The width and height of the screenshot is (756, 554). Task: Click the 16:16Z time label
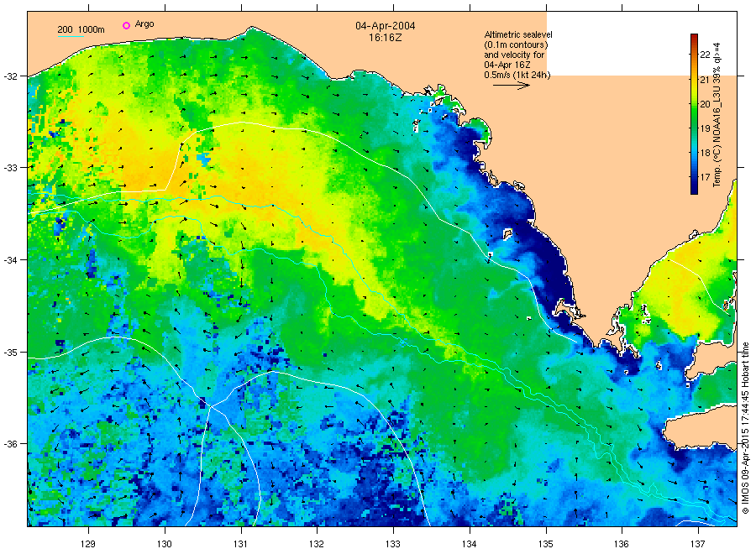(x=386, y=37)
